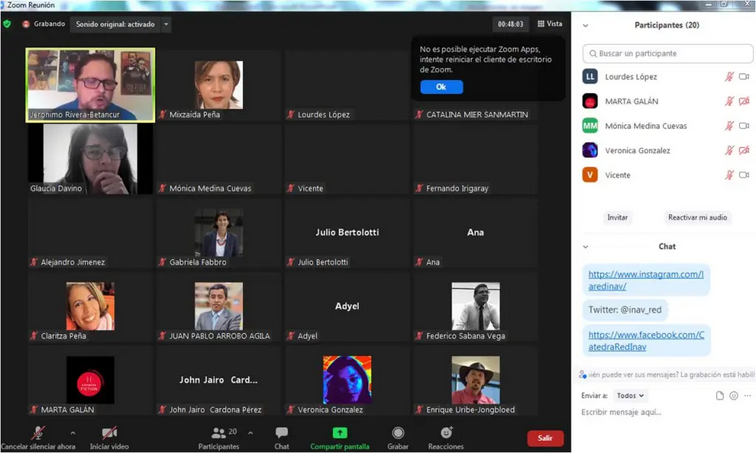
Task: Select Veronica Gonzalez in participants list
Action: click(666, 150)
